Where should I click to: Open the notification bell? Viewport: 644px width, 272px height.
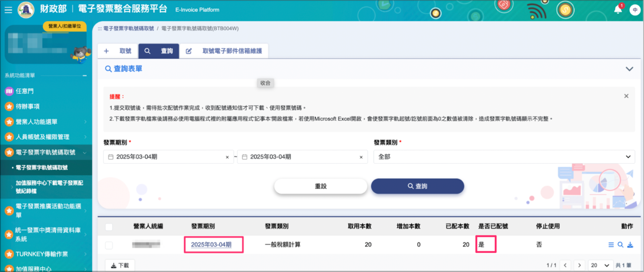(x=618, y=10)
